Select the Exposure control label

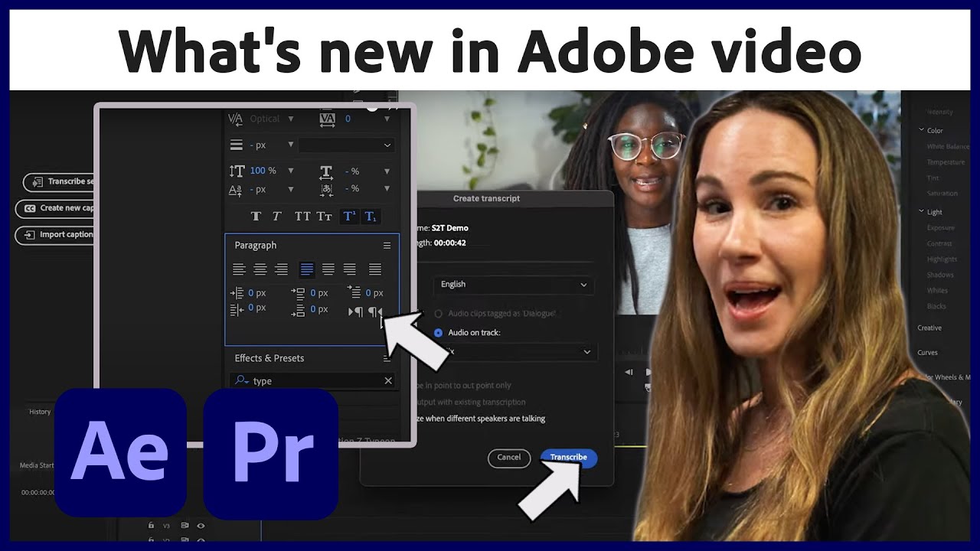click(941, 228)
